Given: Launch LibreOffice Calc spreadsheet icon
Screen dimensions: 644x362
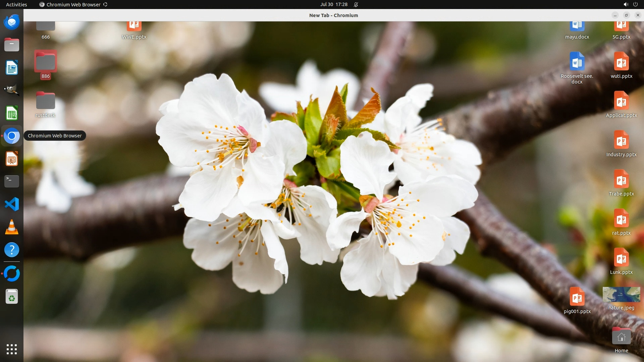Looking at the screenshot, I should (12, 113).
